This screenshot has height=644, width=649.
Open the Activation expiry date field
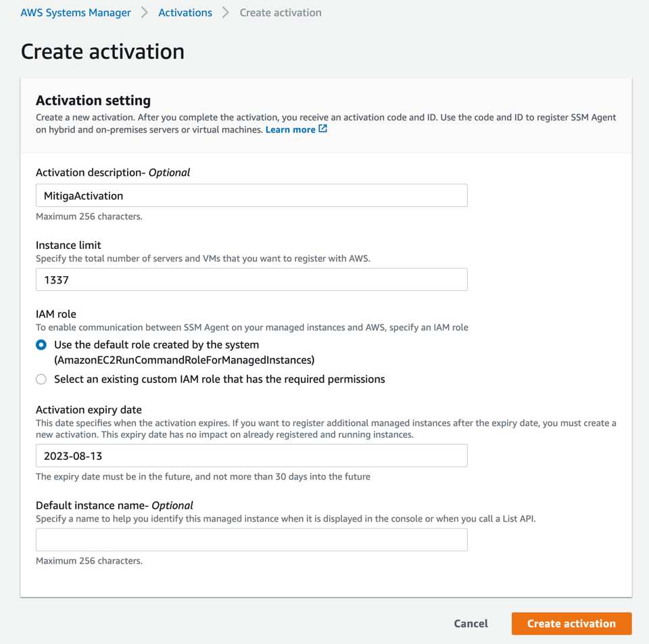click(251, 455)
